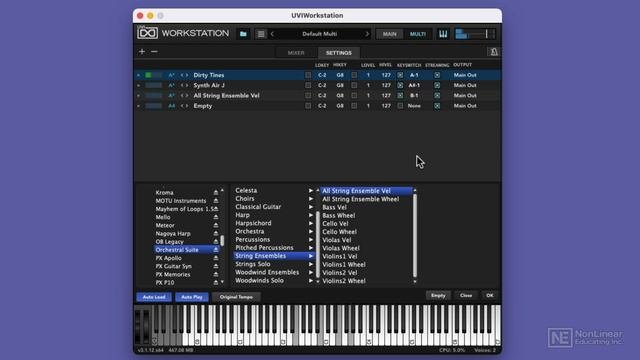
Task: Eject the MOTU Instruments library icon
Action: point(216,200)
